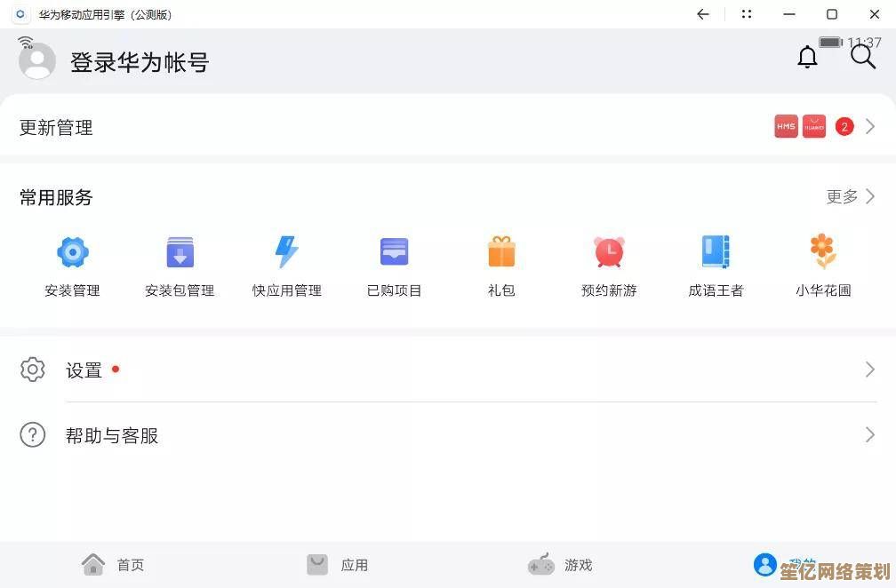Viewport: 896px width, 588px height.
Task: Open the four-dot window menu icon
Action: 747,14
